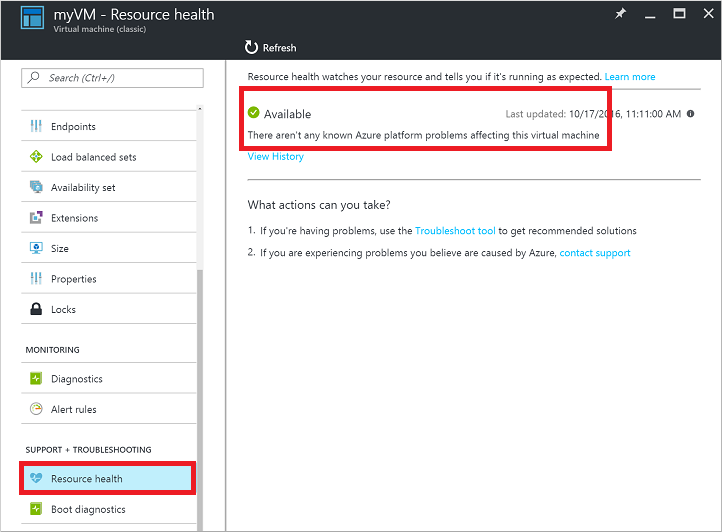The height and width of the screenshot is (532, 722).
Task: Open Diagnostics under Monitoring
Action: point(109,379)
